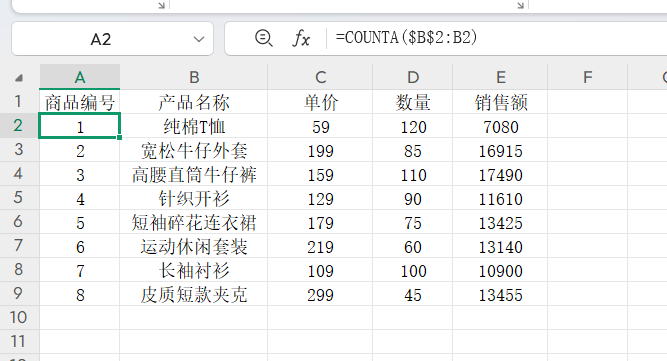Click the 纯棉T恤 cell
Screen dimensions: 667x361
coord(194,126)
